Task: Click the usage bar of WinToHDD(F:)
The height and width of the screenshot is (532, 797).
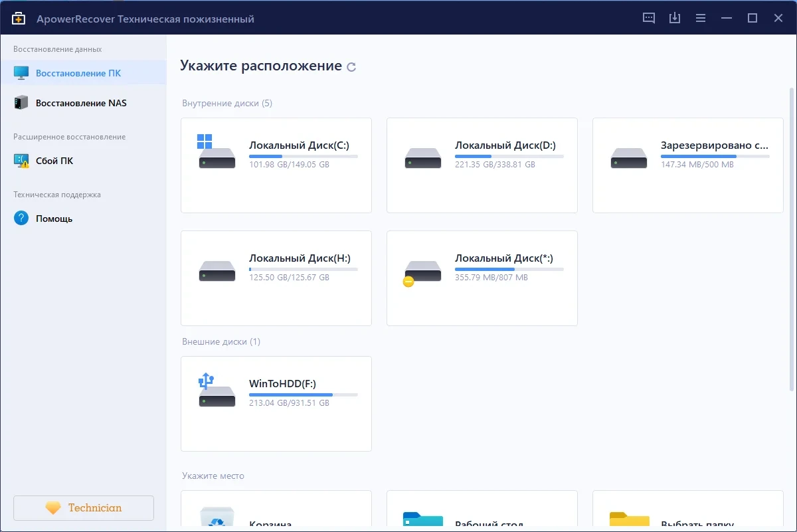Action: tap(304, 395)
